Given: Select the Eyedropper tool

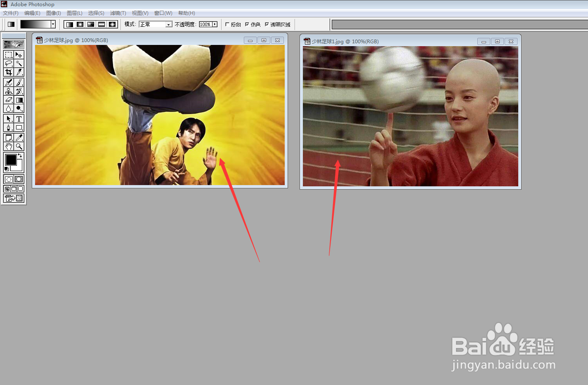Looking at the screenshot, I should point(19,138).
